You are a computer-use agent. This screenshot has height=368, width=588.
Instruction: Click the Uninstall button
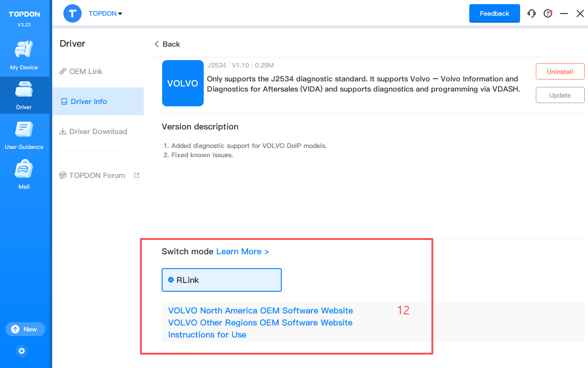click(560, 72)
